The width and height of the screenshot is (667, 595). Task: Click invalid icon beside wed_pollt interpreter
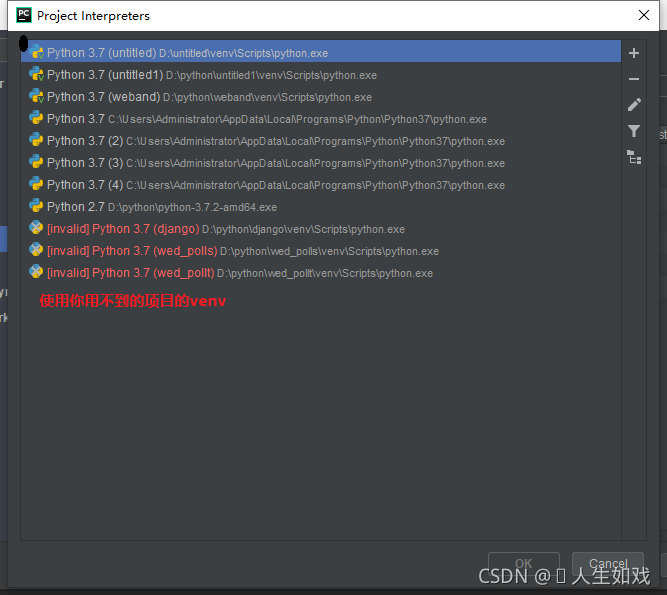click(36, 272)
